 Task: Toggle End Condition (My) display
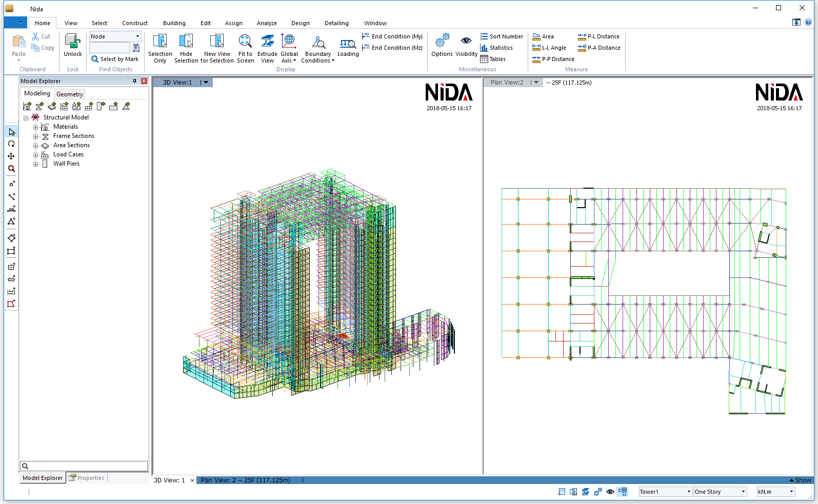392,36
